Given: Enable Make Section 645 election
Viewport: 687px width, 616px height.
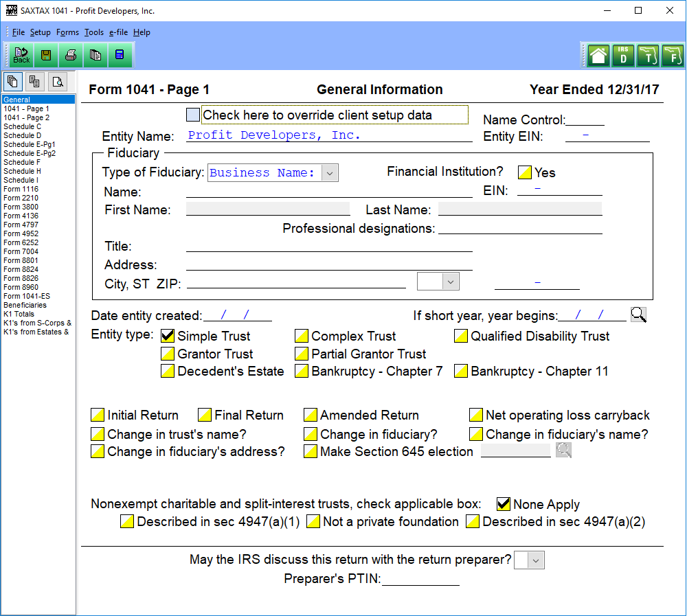Looking at the screenshot, I should 311,451.
